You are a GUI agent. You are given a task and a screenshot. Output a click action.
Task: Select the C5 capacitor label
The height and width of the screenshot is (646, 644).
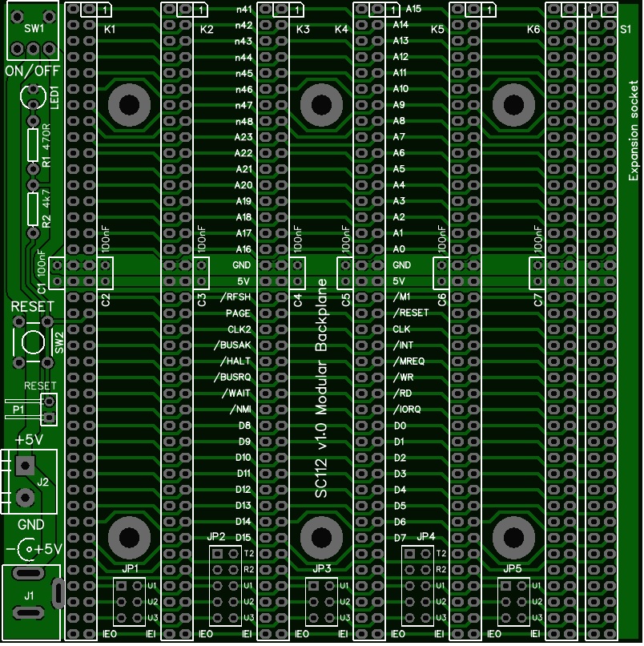pos(346,300)
